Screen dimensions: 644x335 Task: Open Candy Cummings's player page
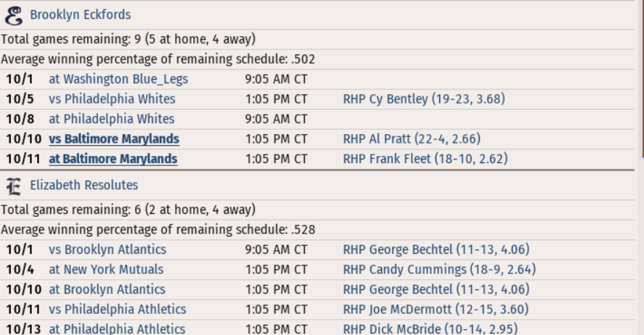coord(439,270)
